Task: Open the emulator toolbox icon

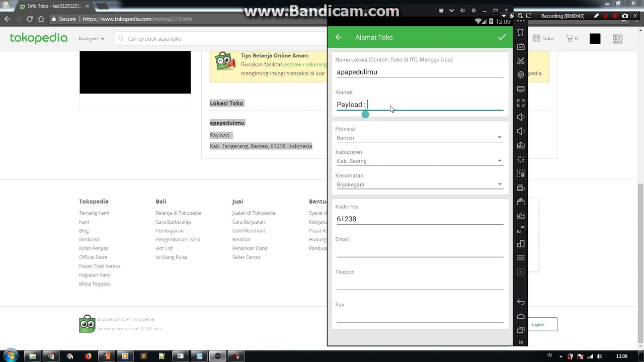Action: [521, 202]
